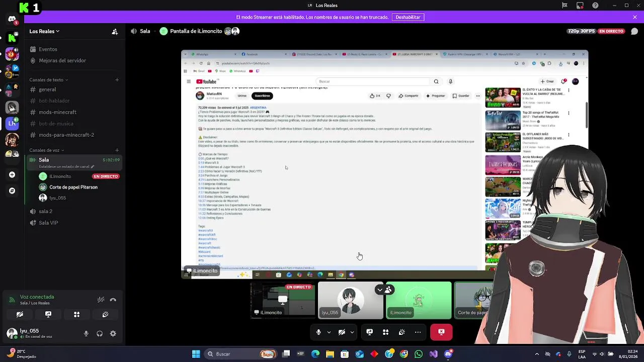Click Corte de papel Piterson voice member
Image resolution: width=644 pixels, height=362 pixels.
click(79, 187)
